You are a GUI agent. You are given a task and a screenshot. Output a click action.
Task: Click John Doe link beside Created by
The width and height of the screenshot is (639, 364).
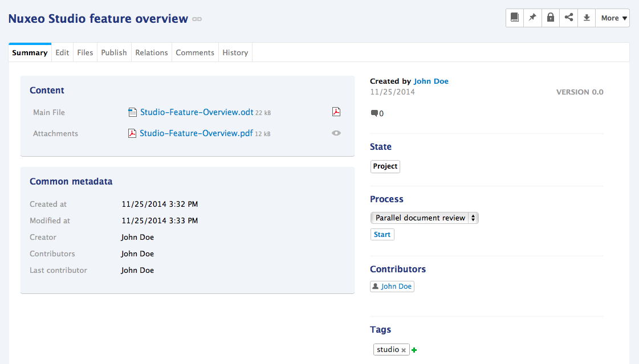tap(431, 81)
